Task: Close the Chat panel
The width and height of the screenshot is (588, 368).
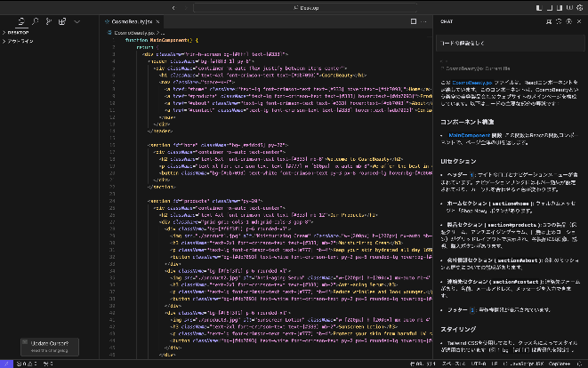Action: coord(579,20)
